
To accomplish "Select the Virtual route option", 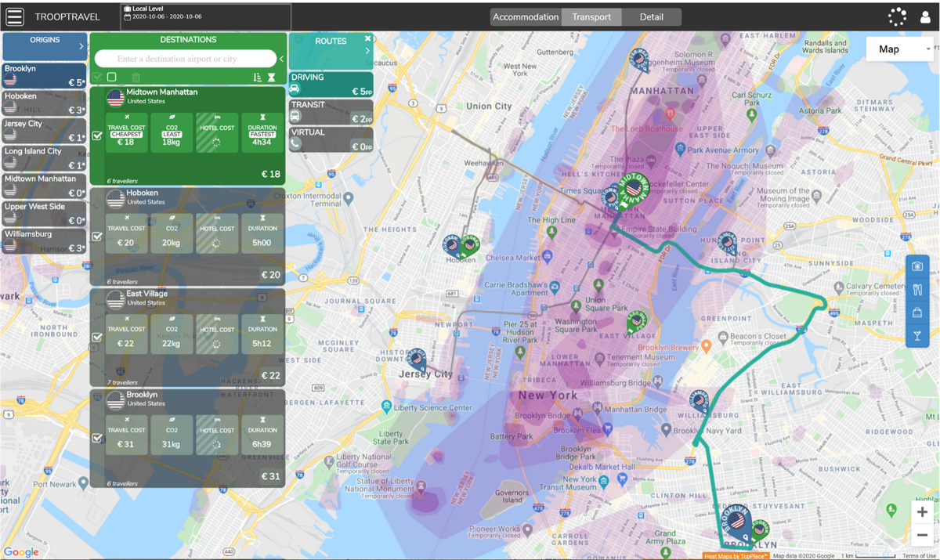I will 331,140.
